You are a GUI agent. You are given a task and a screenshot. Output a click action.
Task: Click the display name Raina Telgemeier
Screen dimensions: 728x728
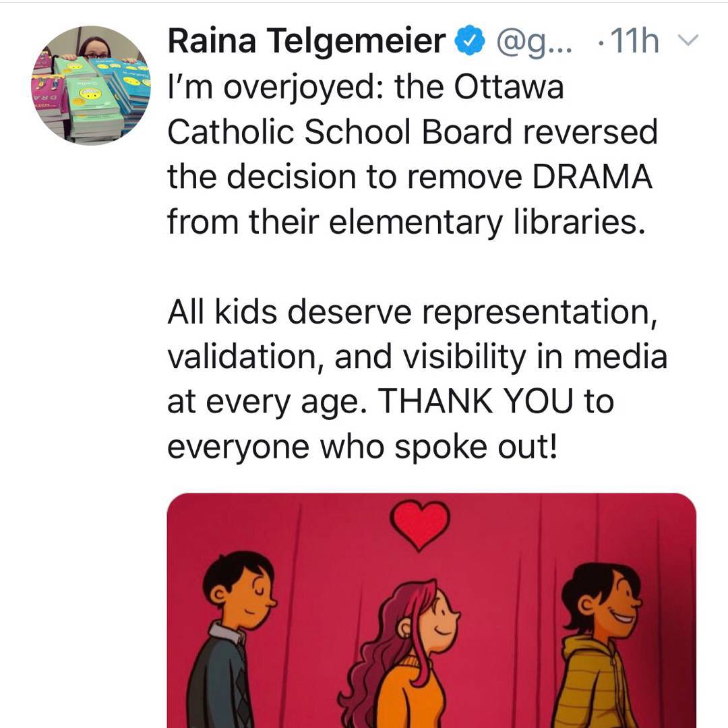pyautogui.click(x=306, y=42)
